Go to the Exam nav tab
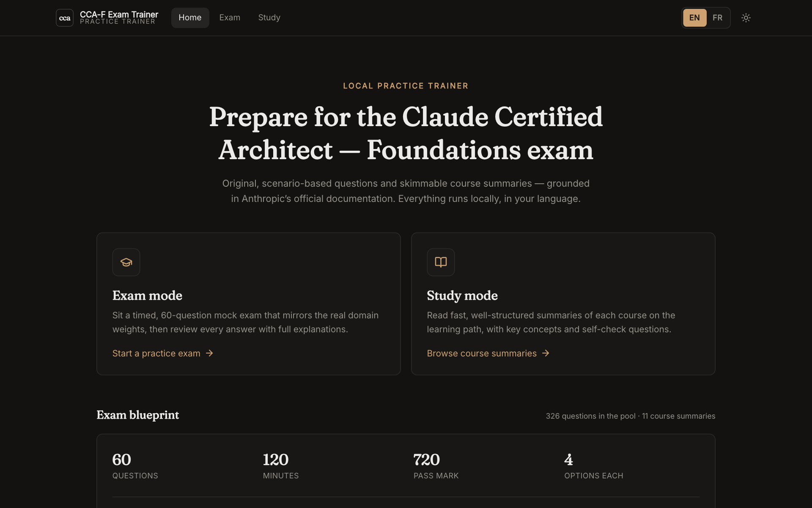This screenshot has width=812, height=508. (x=230, y=18)
